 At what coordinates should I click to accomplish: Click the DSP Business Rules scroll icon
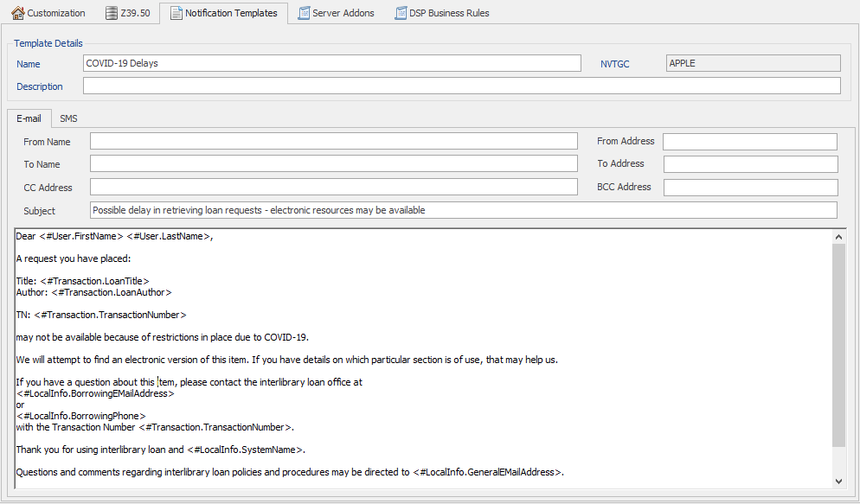(x=400, y=12)
